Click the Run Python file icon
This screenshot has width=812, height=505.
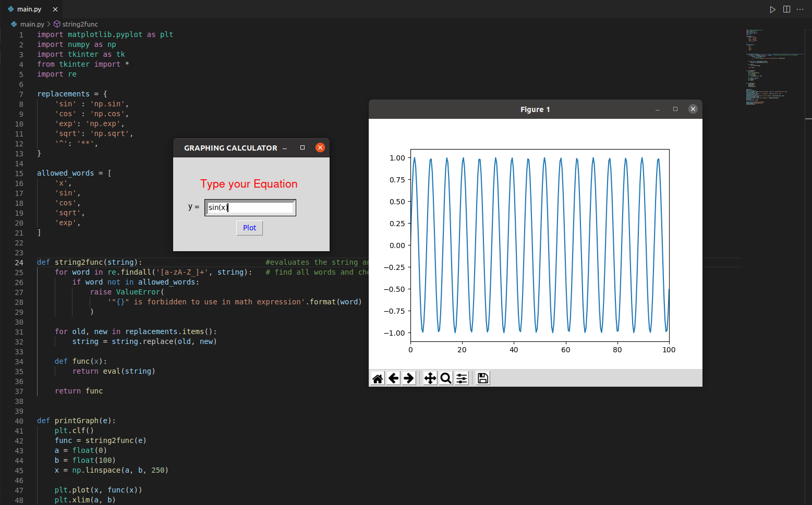click(772, 9)
